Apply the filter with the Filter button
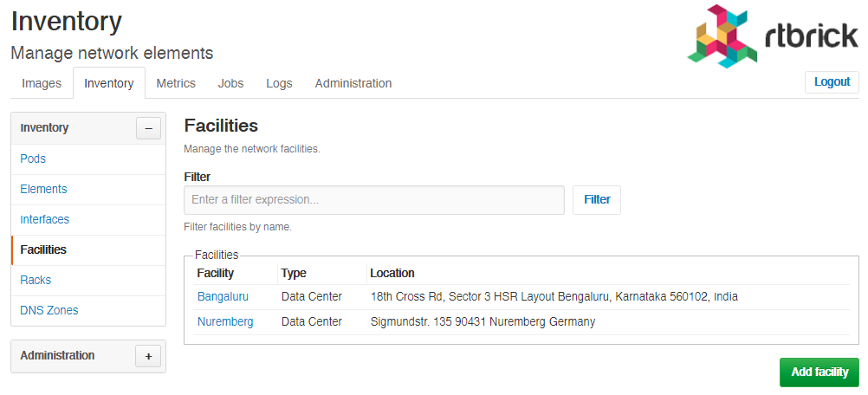The height and width of the screenshot is (395, 868). pos(597,200)
